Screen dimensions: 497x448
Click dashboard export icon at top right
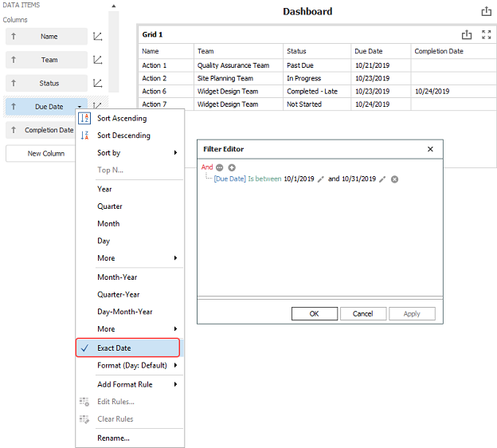pos(486,11)
